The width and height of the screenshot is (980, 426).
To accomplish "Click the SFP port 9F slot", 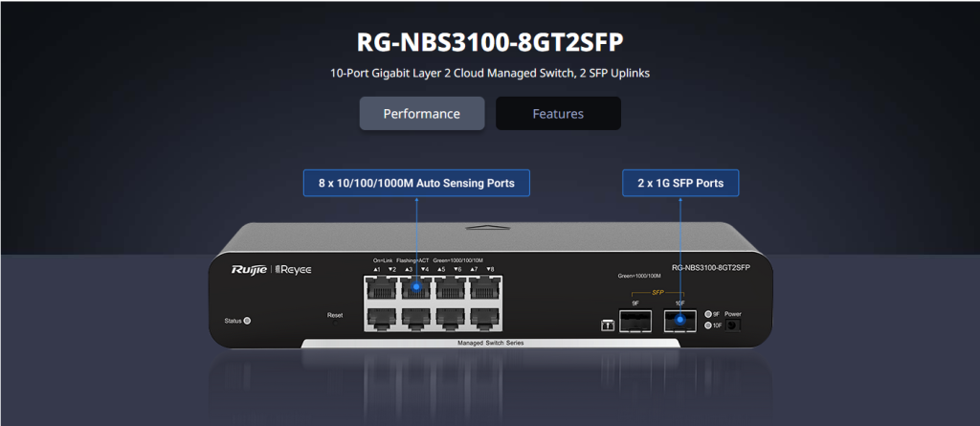I will coord(635,321).
